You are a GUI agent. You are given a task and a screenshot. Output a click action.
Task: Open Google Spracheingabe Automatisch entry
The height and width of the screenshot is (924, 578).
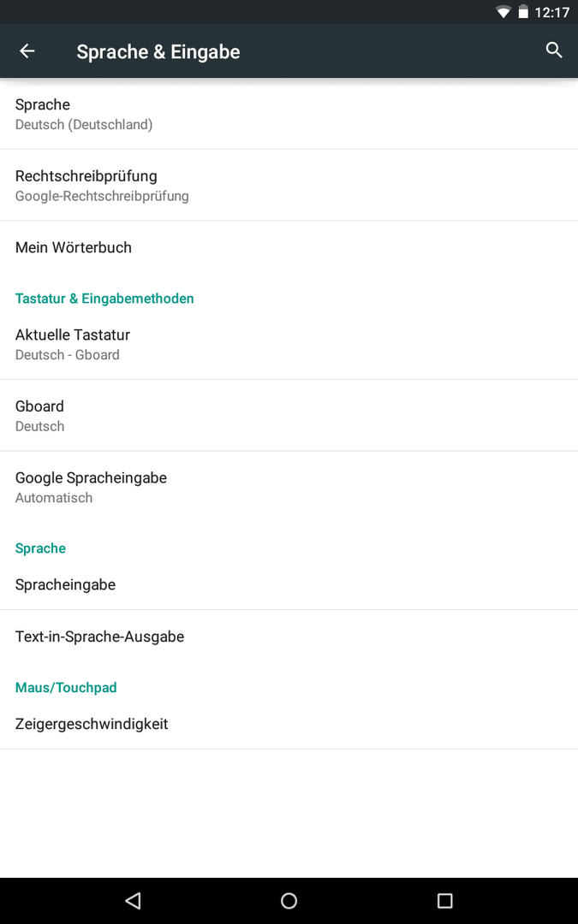(x=289, y=487)
